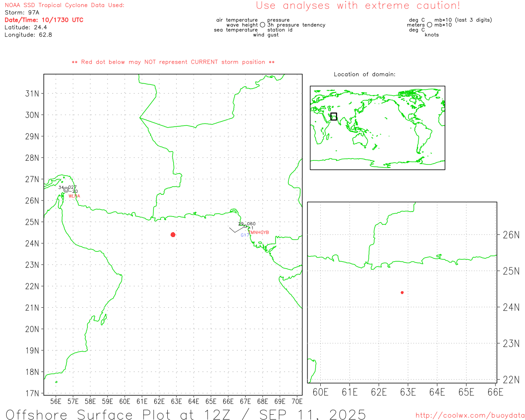Image resolution: width=525 pixels, height=420 pixels.
Task: Click the blue G17 wind gust label
Action: (244, 235)
